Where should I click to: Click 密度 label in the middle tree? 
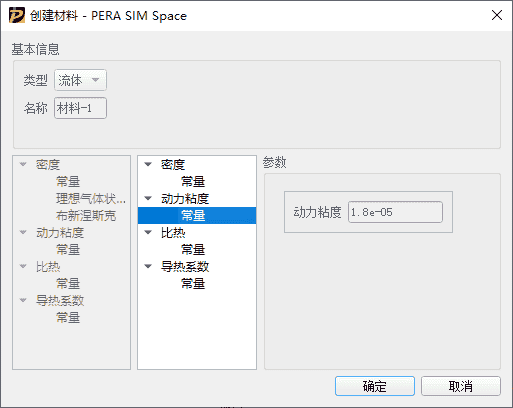(173, 164)
